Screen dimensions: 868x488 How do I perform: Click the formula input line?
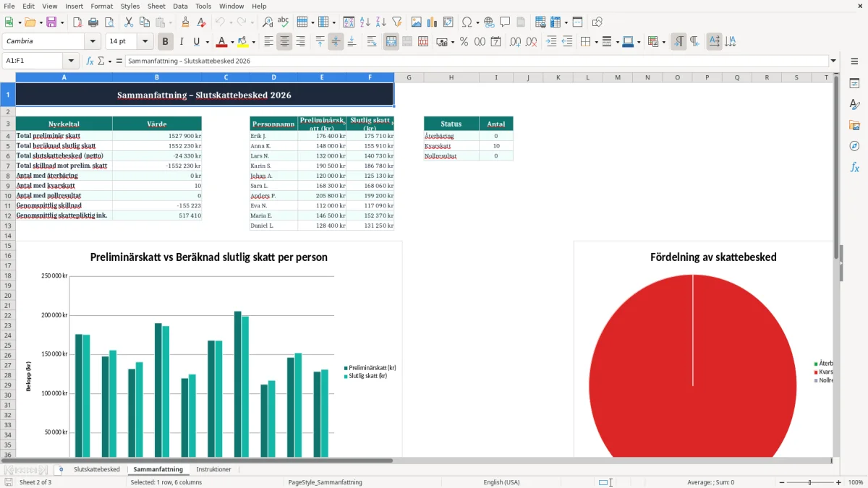coord(477,61)
